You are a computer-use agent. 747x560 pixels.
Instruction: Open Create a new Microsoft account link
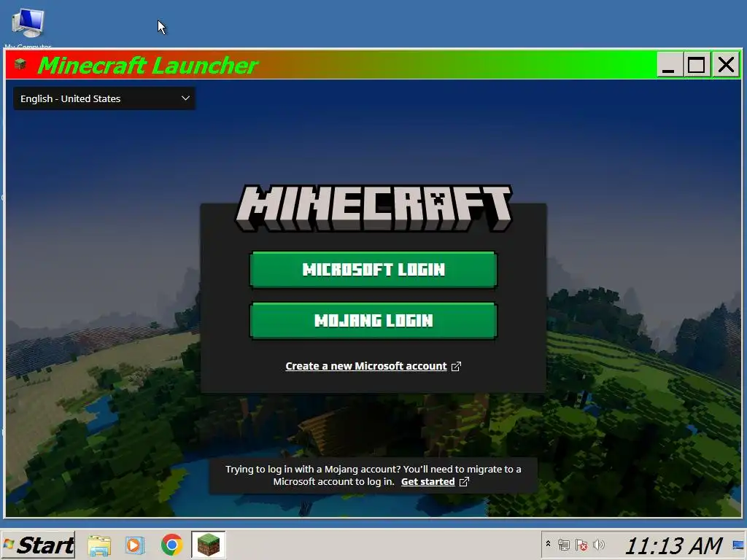[x=366, y=366]
